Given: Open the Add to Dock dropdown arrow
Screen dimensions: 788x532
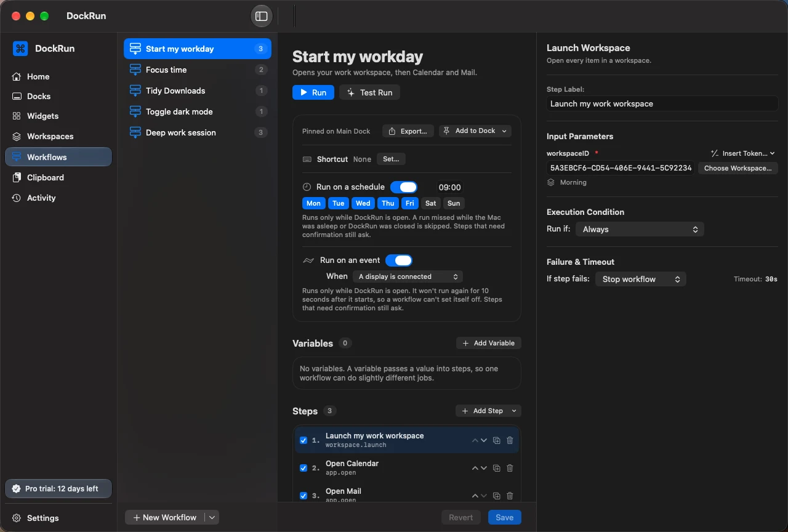Looking at the screenshot, I should tap(505, 131).
